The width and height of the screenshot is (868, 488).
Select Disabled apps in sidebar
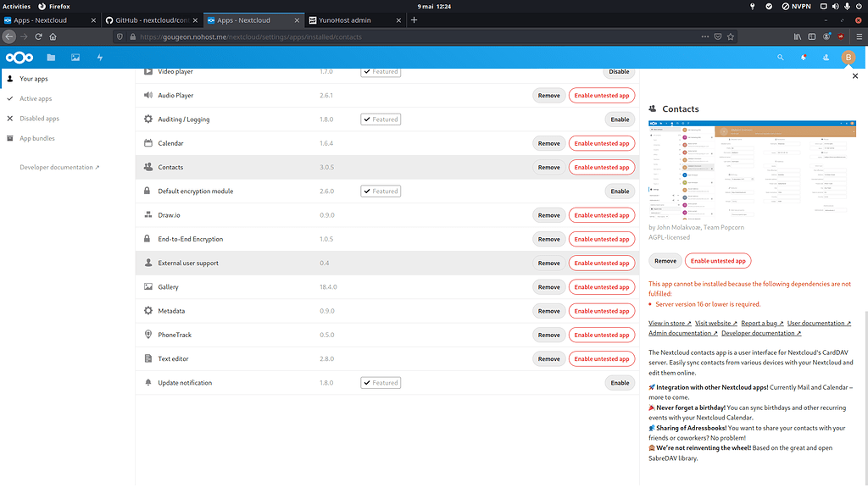[x=39, y=119]
